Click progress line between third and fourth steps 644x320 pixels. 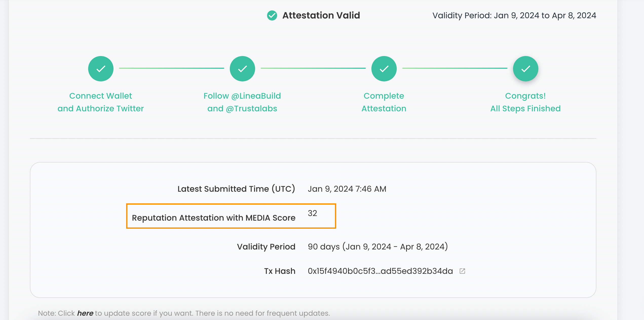coord(455,68)
